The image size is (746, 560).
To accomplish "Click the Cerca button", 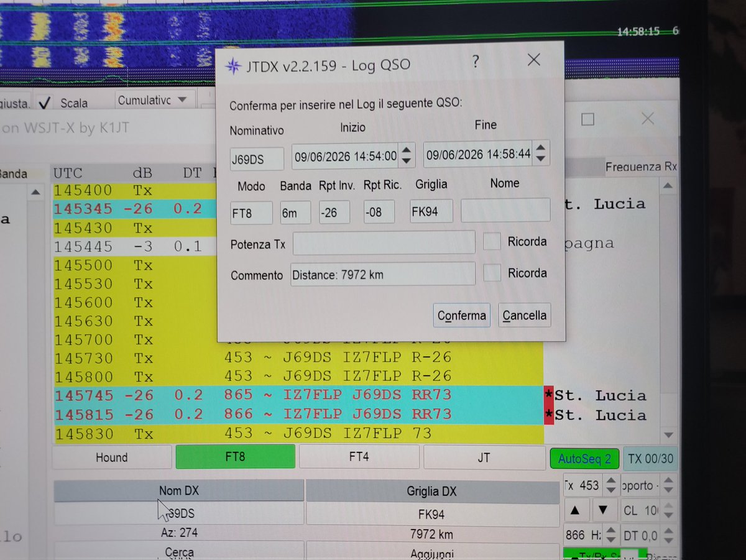I will pos(179,551).
